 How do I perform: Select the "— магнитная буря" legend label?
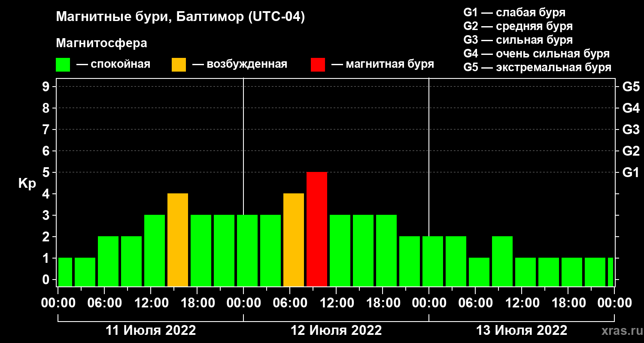383,64
